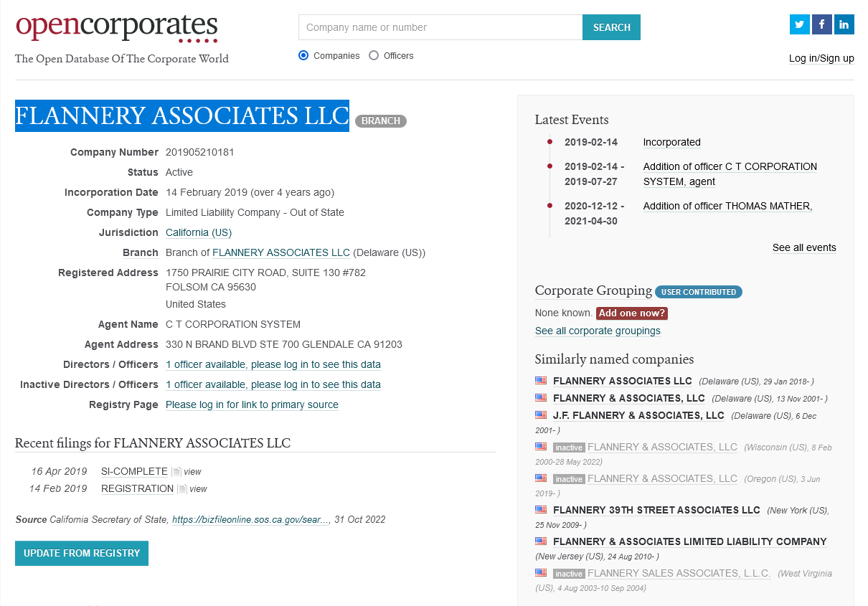Open parent FLANNERY ASSOCIATES LLC Delaware link
The width and height of the screenshot is (868, 606).
click(x=281, y=252)
